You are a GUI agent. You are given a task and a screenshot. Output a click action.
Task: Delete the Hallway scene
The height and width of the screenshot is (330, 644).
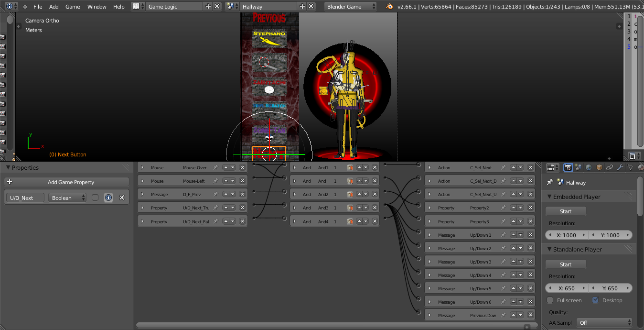coord(311,6)
